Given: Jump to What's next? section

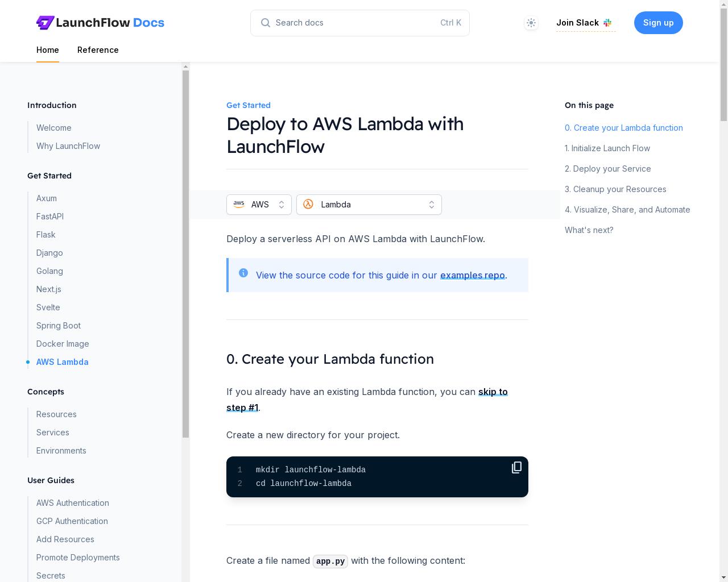Looking at the screenshot, I should click(589, 230).
